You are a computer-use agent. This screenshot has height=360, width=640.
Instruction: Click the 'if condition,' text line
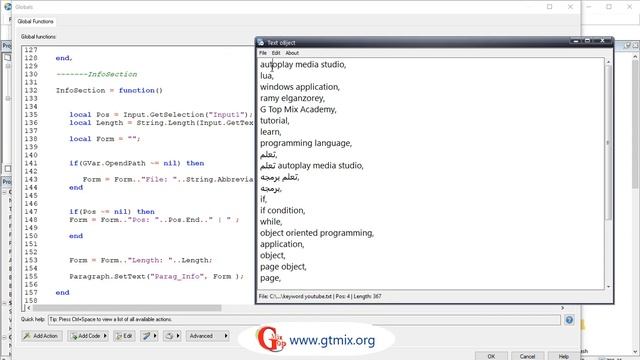[282, 211]
